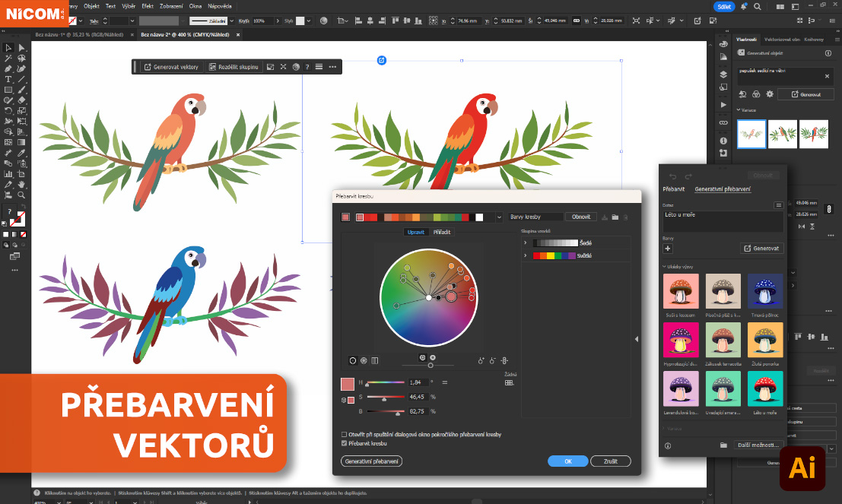842x504 pixels.
Task: Collapse the 'Ukázky výzvy' section
Action: tap(664, 267)
